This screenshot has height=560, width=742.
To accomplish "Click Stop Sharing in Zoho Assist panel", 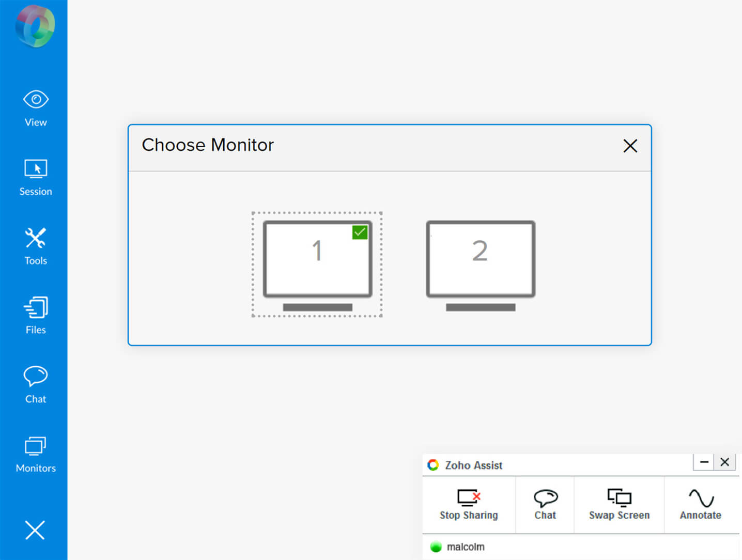I will point(469,504).
